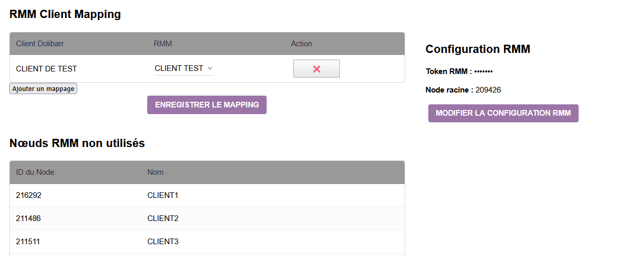Click the Client Dolibarr column header
This screenshot has height=256, width=644.
40,44
